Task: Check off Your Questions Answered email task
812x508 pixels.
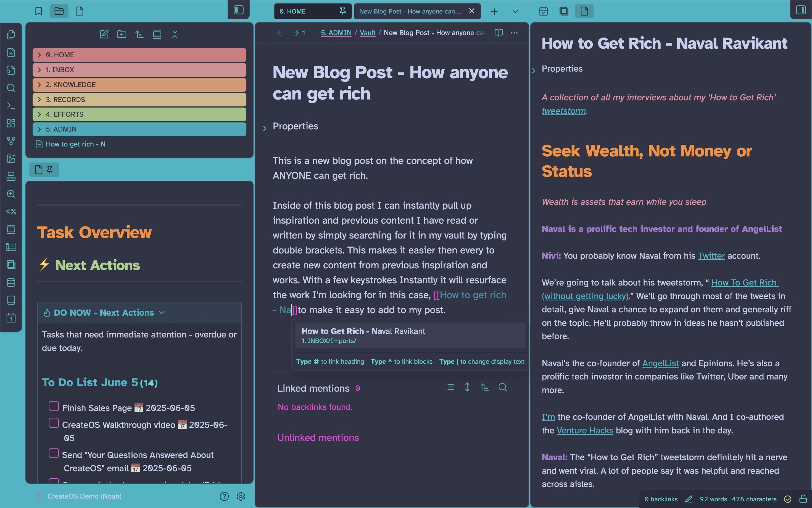Action: 54,453
